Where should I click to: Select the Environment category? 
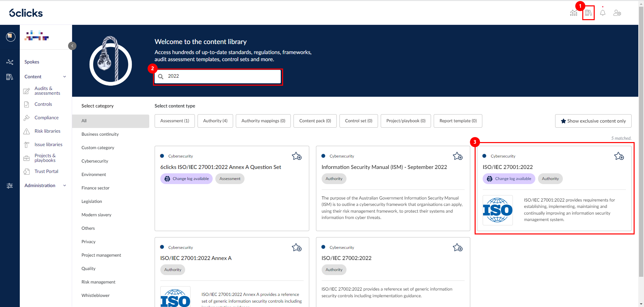point(94,175)
